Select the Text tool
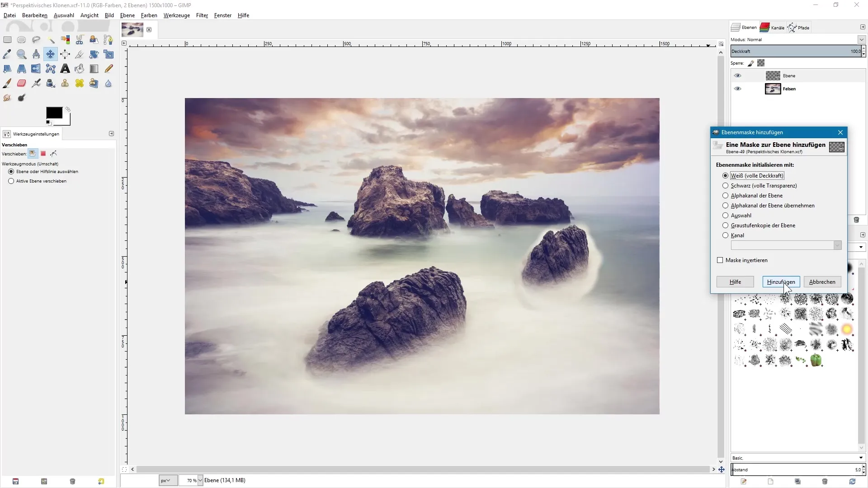 [65, 69]
